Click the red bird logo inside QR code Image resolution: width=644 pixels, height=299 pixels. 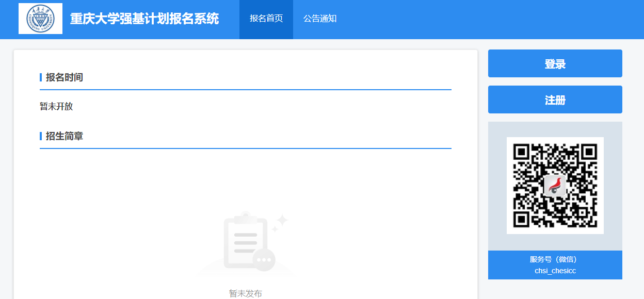(555, 185)
